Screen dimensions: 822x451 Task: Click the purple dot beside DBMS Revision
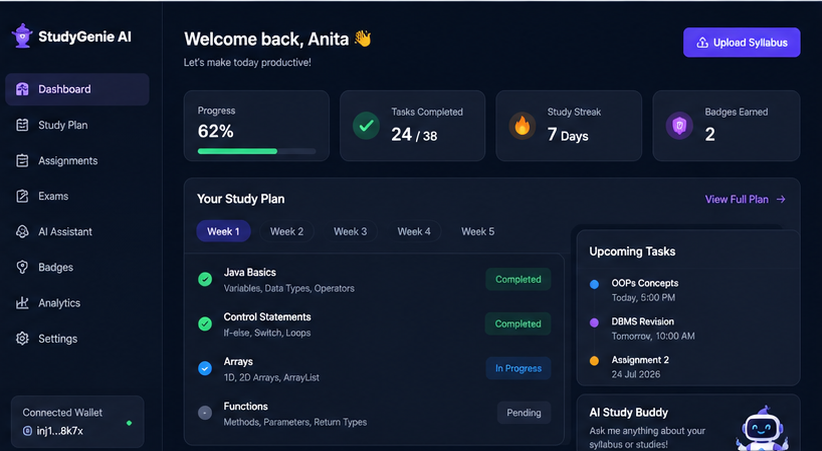pyautogui.click(x=594, y=323)
